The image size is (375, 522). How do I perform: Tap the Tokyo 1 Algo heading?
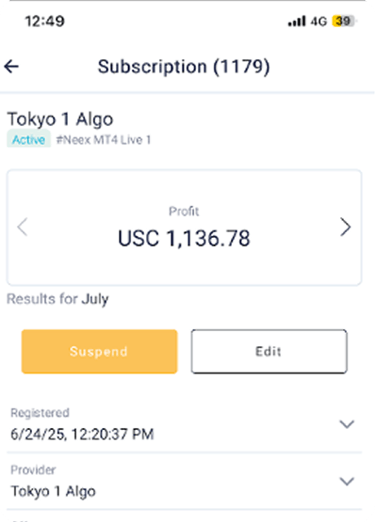pos(60,119)
